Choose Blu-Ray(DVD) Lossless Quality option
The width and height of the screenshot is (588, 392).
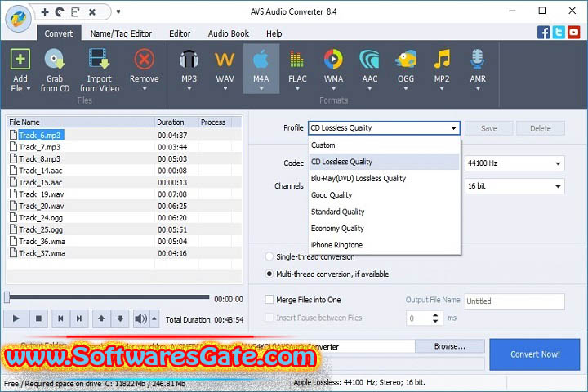(x=385, y=179)
